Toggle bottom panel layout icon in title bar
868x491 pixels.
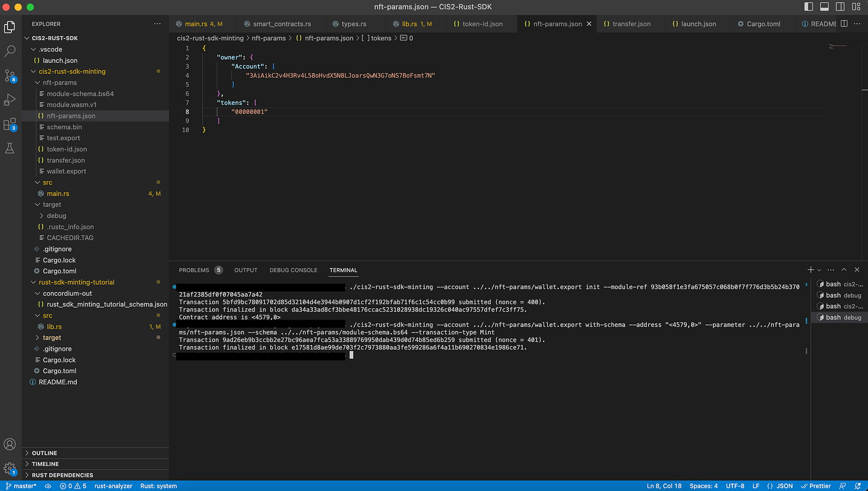(x=825, y=7)
